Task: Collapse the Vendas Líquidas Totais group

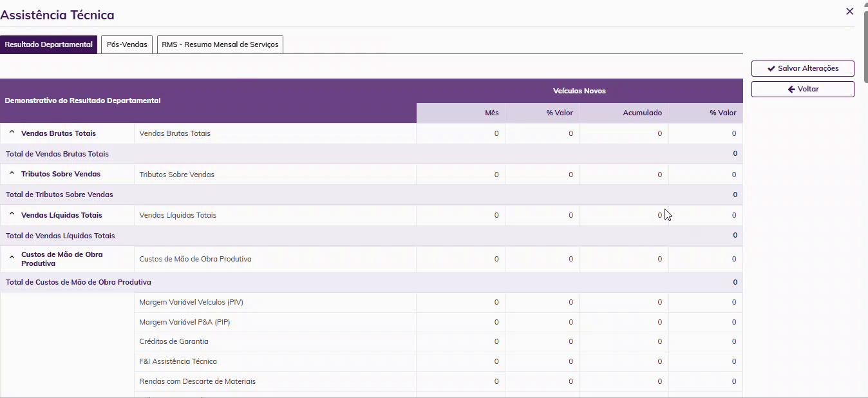Action: 12,215
